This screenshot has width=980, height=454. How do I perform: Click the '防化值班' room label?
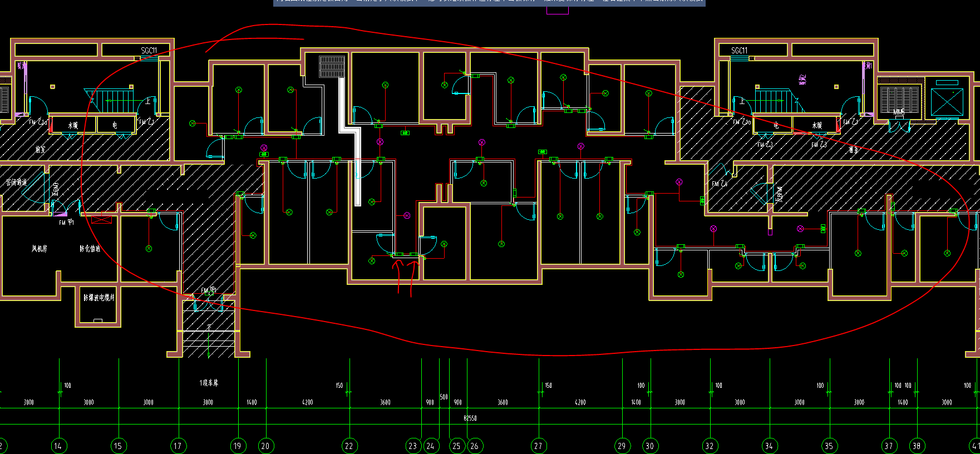90,249
